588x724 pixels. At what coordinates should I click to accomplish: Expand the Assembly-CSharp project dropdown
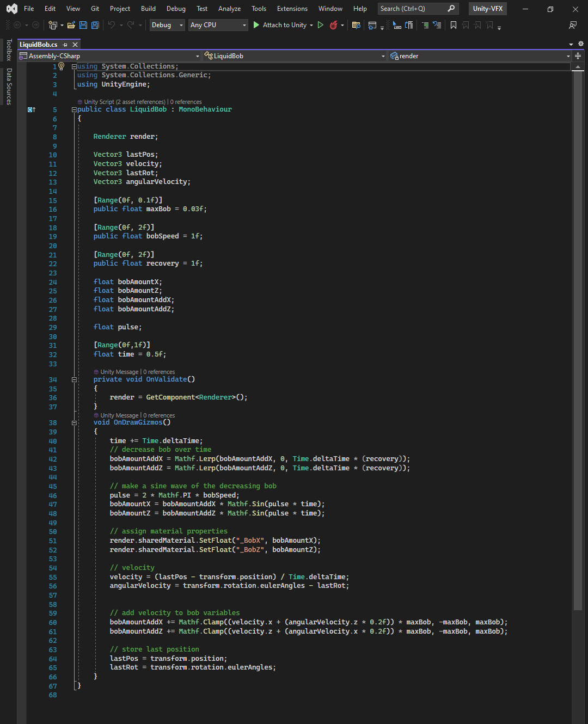point(197,56)
